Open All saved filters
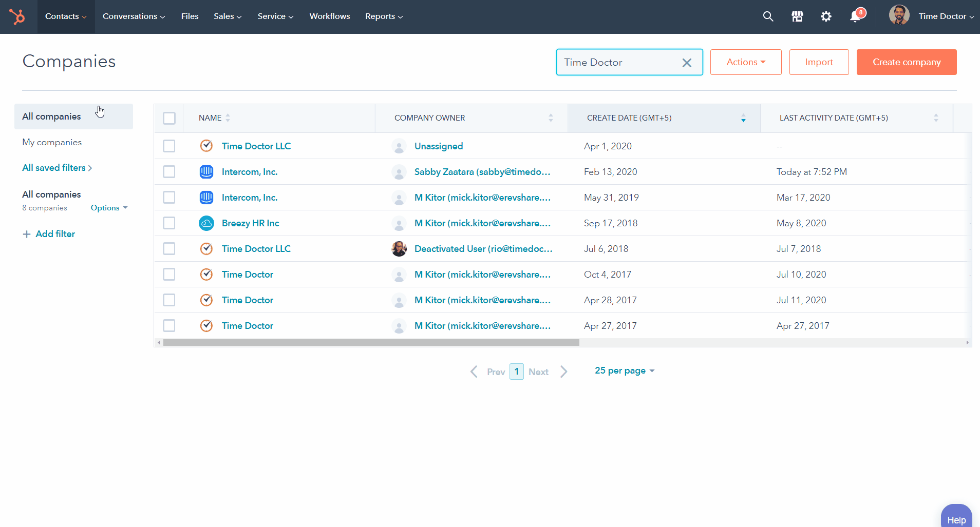The height and width of the screenshot is (527, 980). [x=57, y=168]
